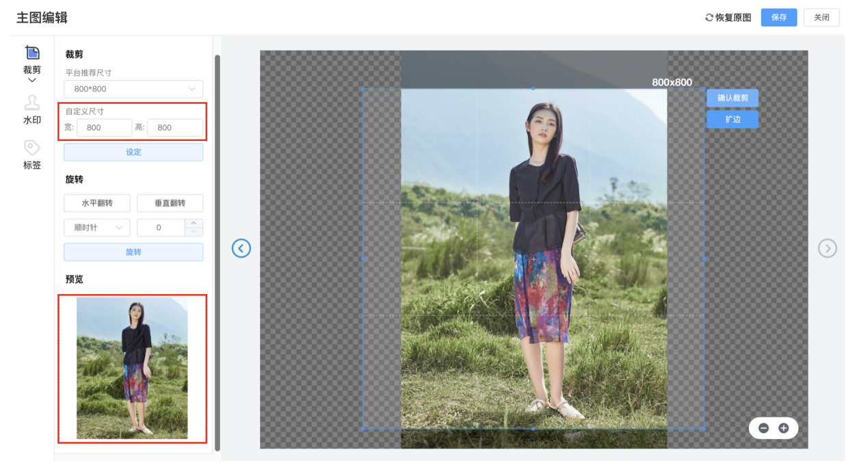Click the crop box bottom-center handle
Screen dimensions: 868x474
(534, 429)
